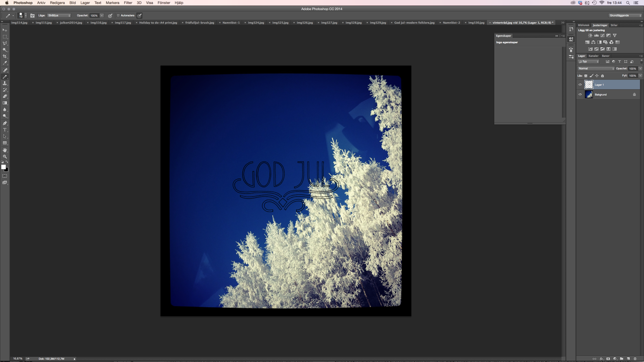Toggle pixel layer filter
Image resolution: width=644 pixels, height=362 pixels.
(607, 62)
